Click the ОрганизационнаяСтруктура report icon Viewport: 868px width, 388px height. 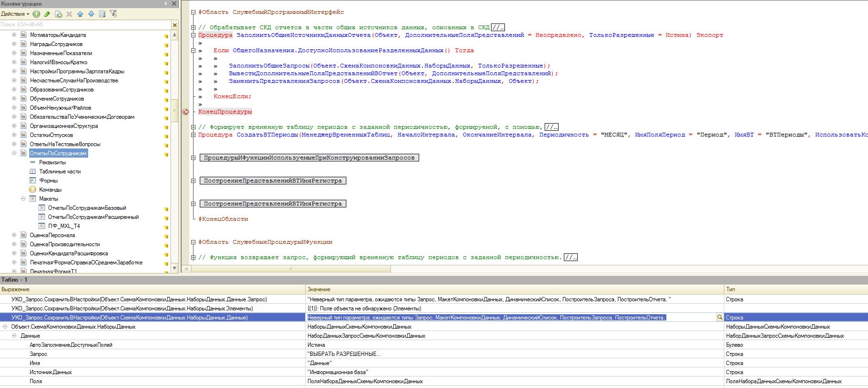(23, 126)
